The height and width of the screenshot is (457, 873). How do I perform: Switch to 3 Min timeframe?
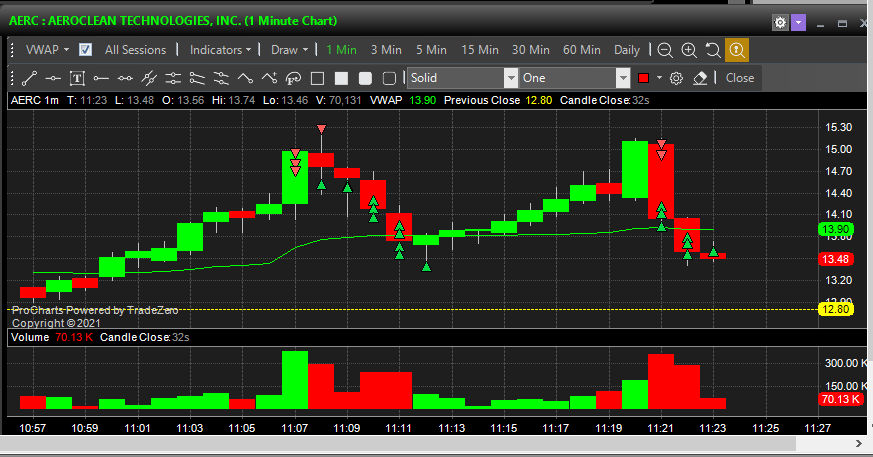386,50
